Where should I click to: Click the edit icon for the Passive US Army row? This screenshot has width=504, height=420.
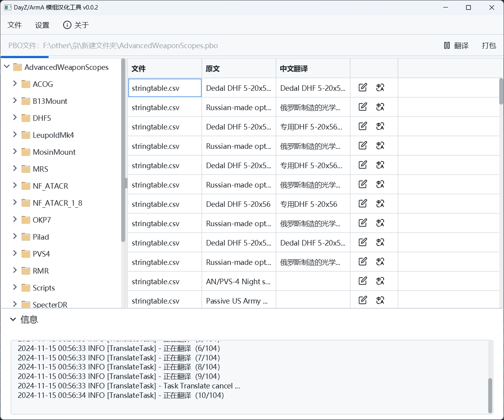(x=363, y=300)
